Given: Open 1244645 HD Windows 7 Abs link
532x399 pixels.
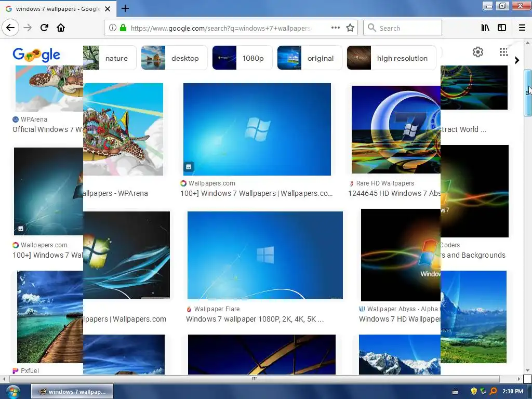Looking at the screenshot, I should [394, 193].
